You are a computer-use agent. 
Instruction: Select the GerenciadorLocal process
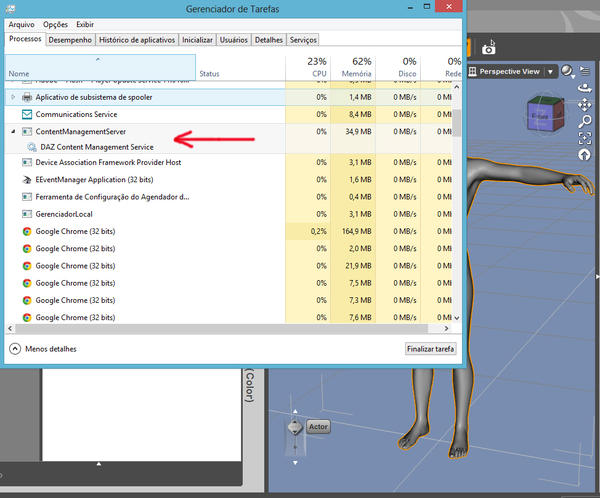(228, 214)
